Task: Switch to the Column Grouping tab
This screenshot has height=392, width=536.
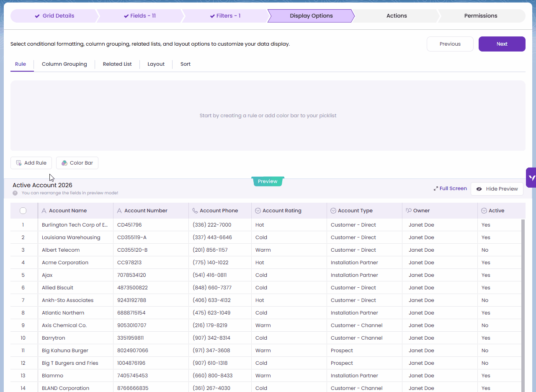Action: (x=64, y=64)
